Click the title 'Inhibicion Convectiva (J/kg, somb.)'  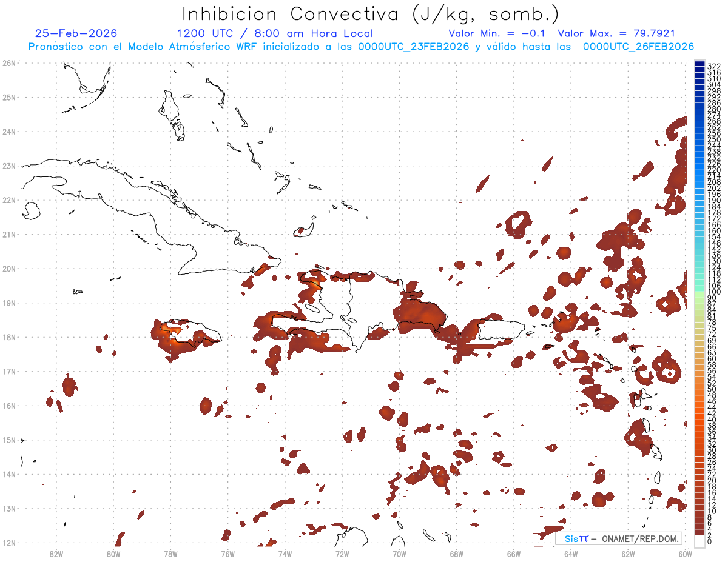(371, 14)
